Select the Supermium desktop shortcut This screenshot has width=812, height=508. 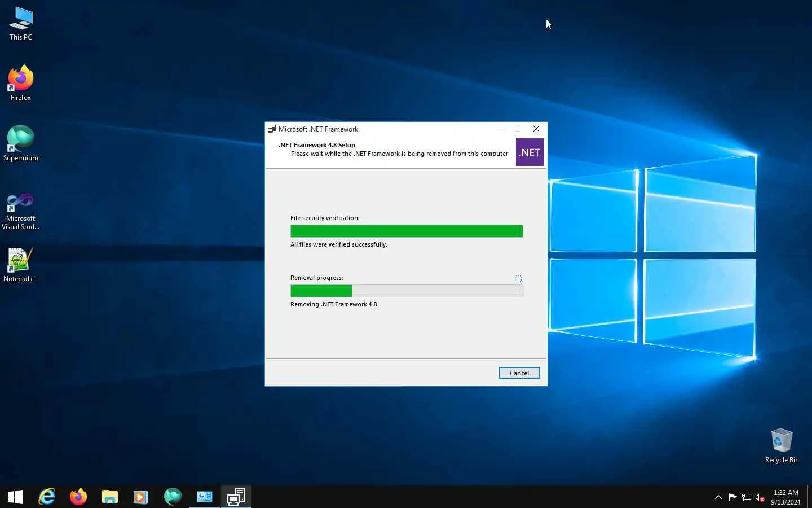[x=21, y=143]
